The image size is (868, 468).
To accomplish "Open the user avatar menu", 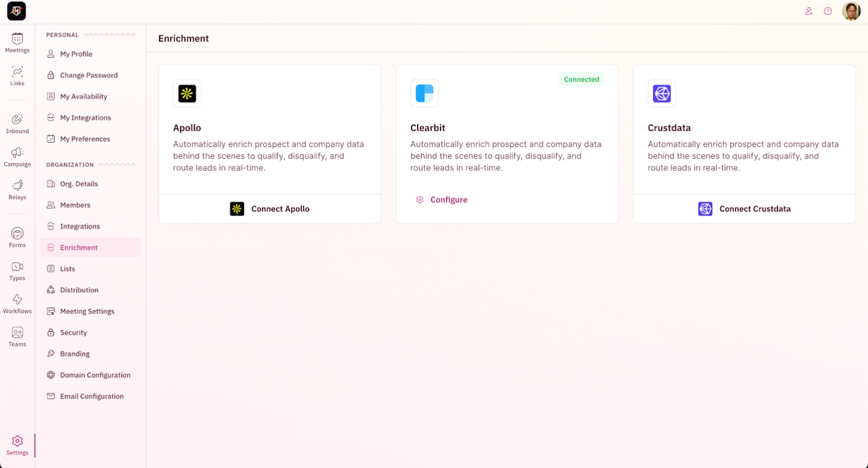I will (x=851, y=11).
